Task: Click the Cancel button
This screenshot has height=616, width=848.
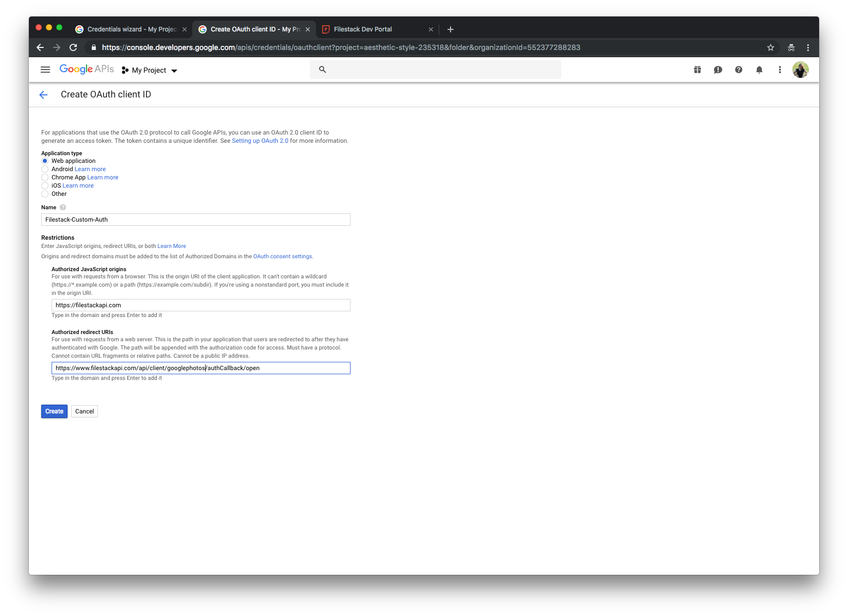Action: point(85,411)
